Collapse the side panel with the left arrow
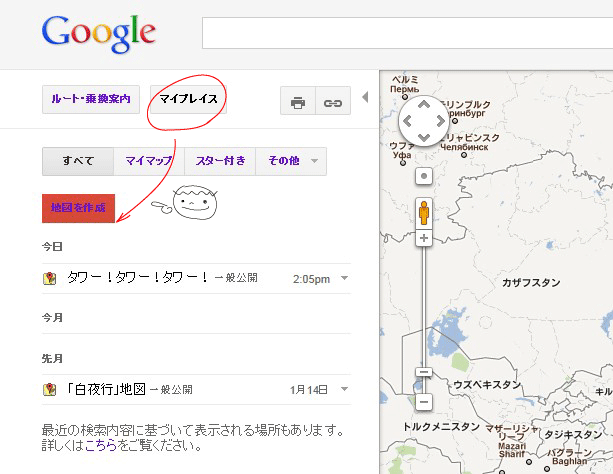 click(x=365, y=97)
